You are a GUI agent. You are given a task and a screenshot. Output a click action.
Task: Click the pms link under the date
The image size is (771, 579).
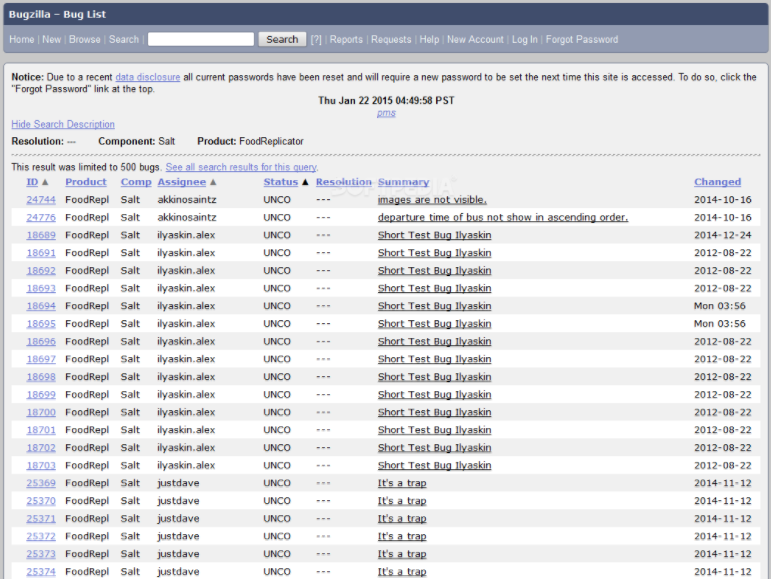(386, 113)
